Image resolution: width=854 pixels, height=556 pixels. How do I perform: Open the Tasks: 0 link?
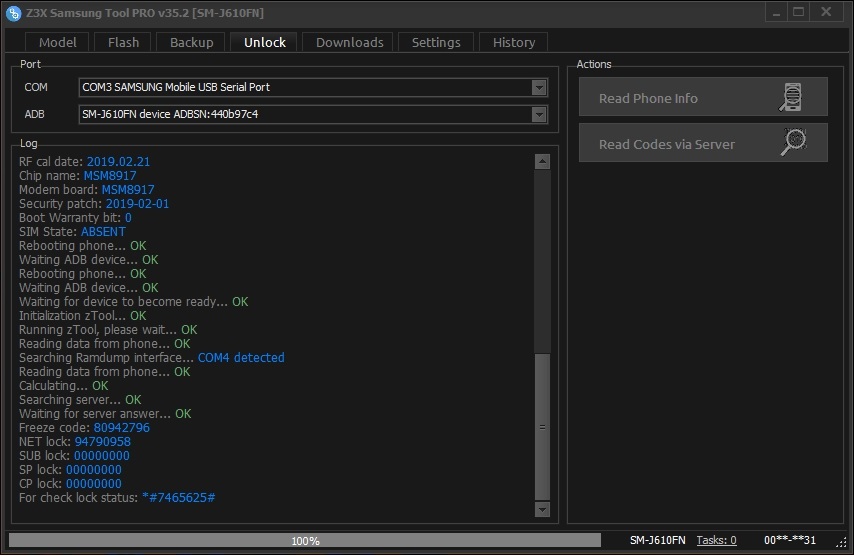coord(716,540)
